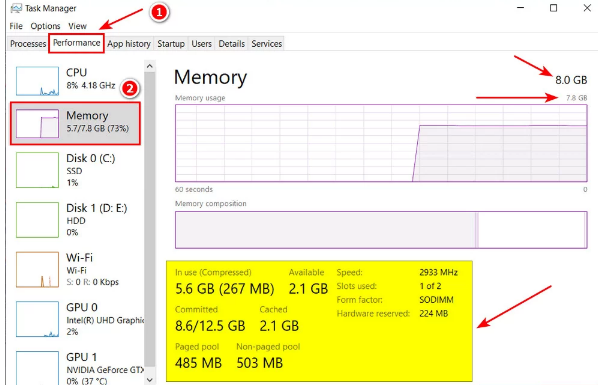Click the Wi-Fi label in sidebar
This screenshot has width=598, height=385.
79,258
